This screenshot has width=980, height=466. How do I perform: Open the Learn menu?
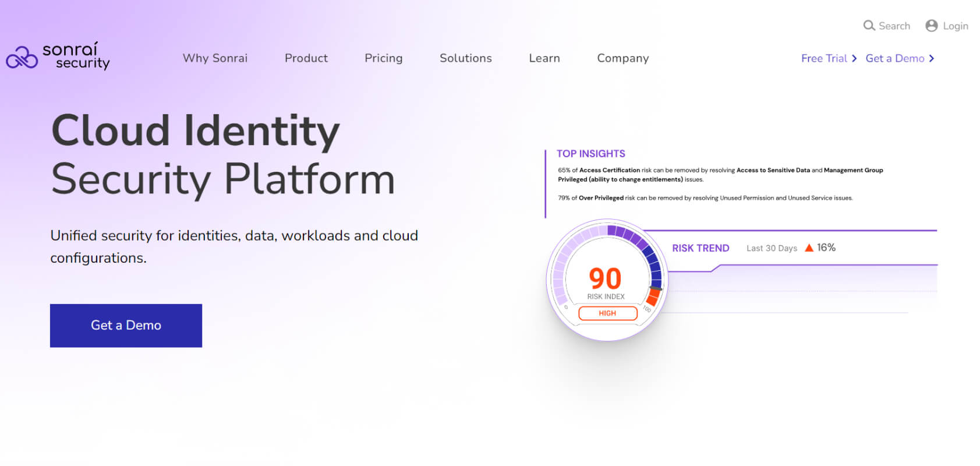(544, 58)
